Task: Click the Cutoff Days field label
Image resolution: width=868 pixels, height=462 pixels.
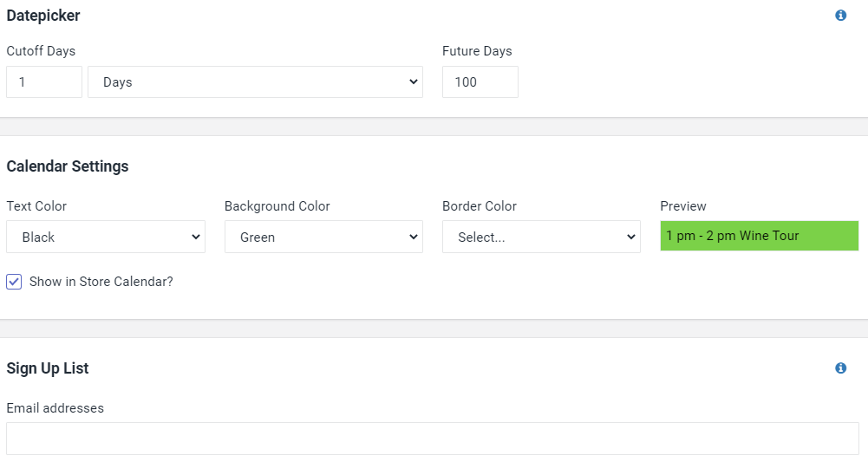Action: 41,51
